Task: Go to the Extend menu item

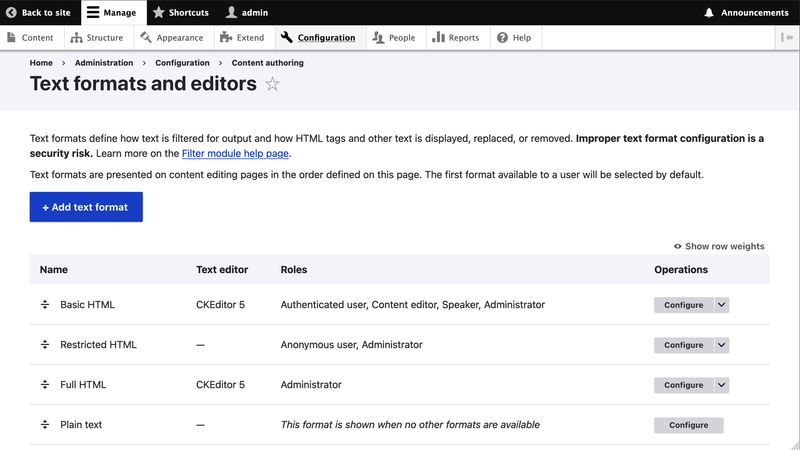Action: [x=243, y=38]
